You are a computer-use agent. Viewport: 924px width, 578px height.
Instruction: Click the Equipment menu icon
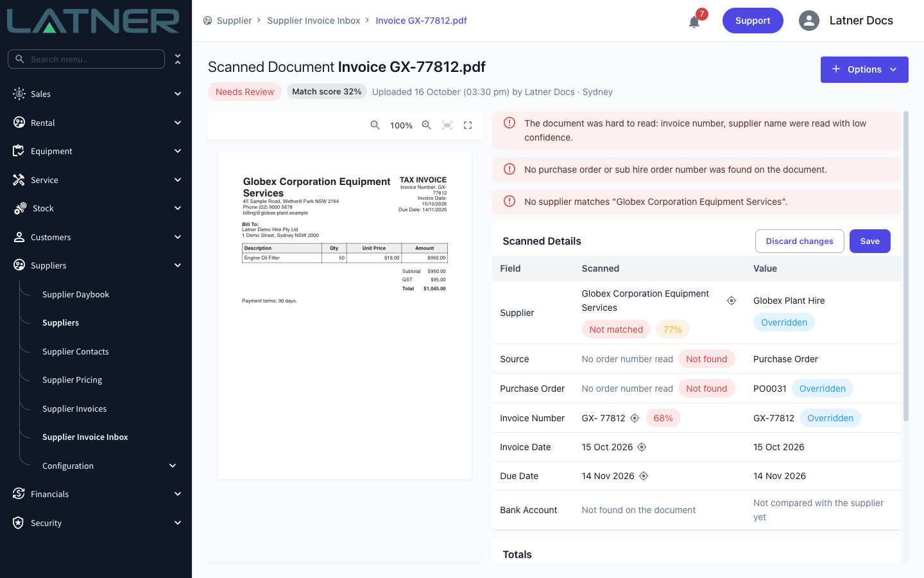point(19,151)
